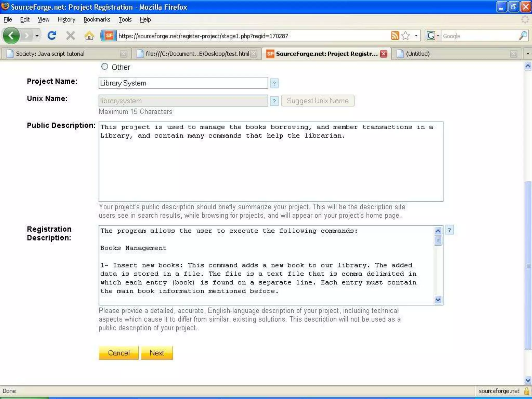Screen dimensions: 532x399
Task: Open help icon next to Unix Name
Action: point(274,101)
